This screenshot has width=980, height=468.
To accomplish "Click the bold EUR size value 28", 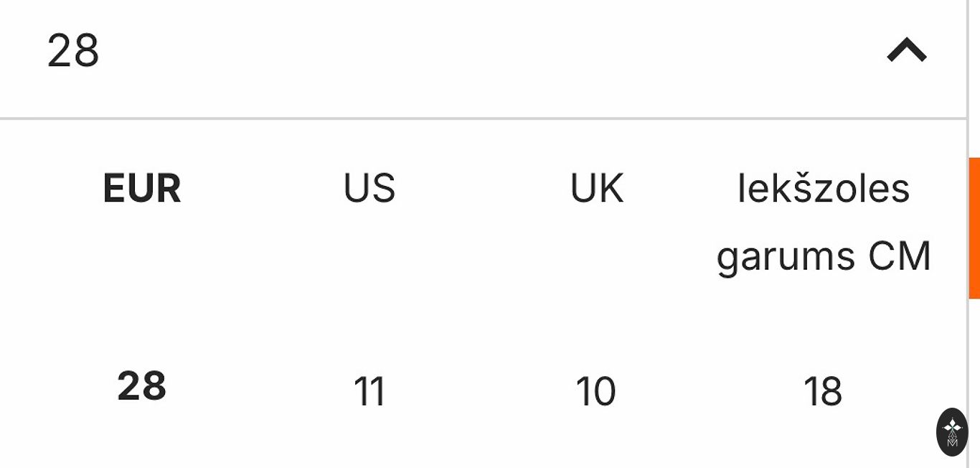I will (x=142, y=387).
